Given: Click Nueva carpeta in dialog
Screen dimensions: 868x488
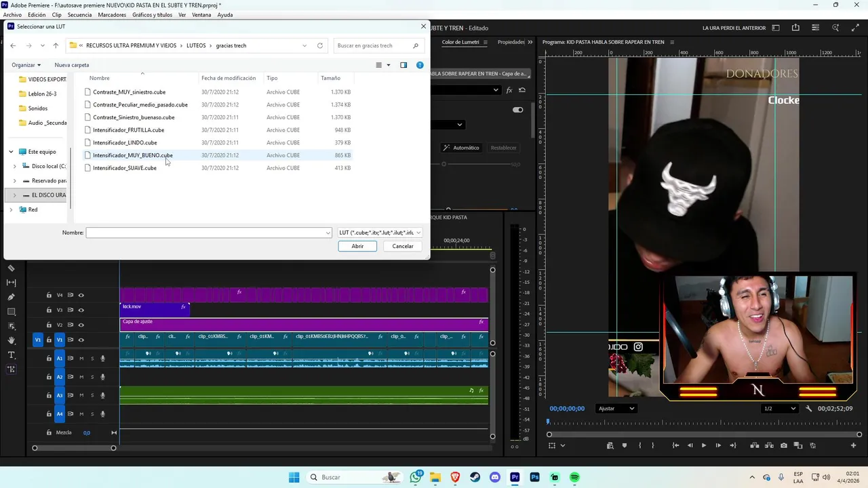Looking at the screenshot, I should (72, 65).
